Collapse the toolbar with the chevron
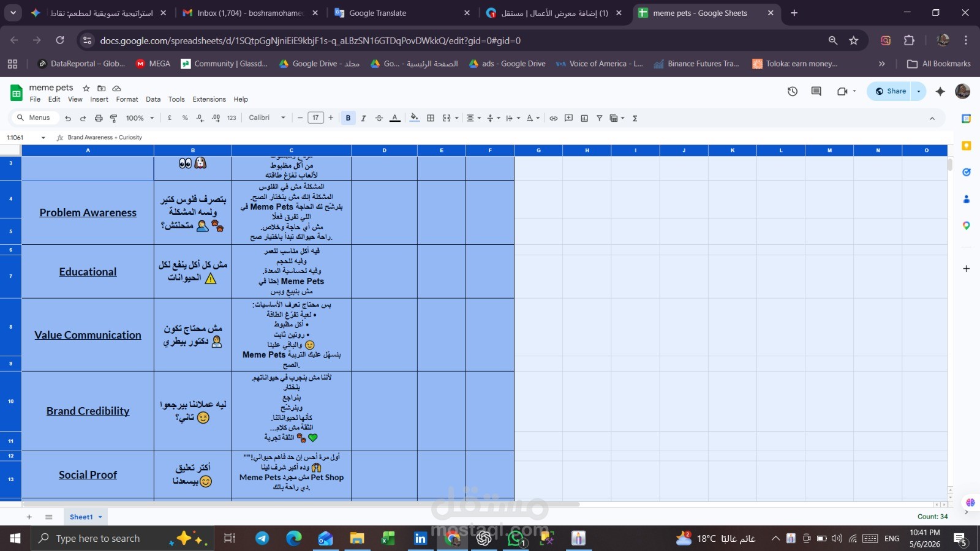The height and width of the screenshot is (551, 980). 932,119
